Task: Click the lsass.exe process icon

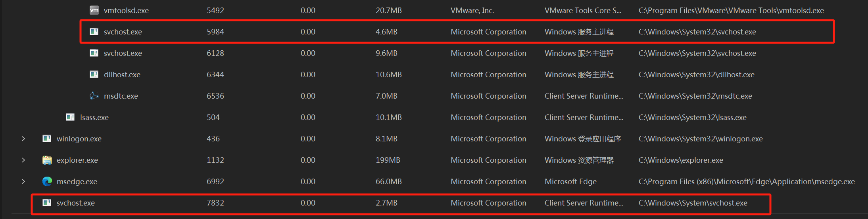Action: pos(70,117)
